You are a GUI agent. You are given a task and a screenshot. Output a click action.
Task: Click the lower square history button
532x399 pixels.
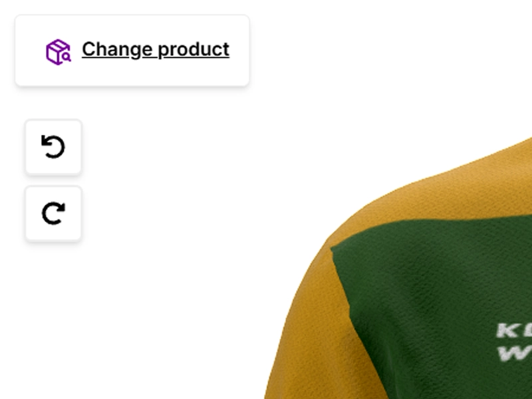(x=53, y=213)
